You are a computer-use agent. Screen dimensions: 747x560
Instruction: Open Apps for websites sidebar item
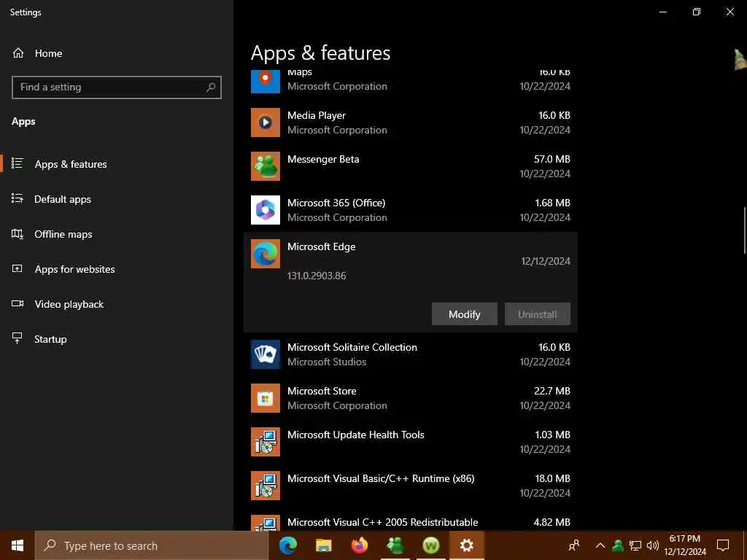point(117,269)
